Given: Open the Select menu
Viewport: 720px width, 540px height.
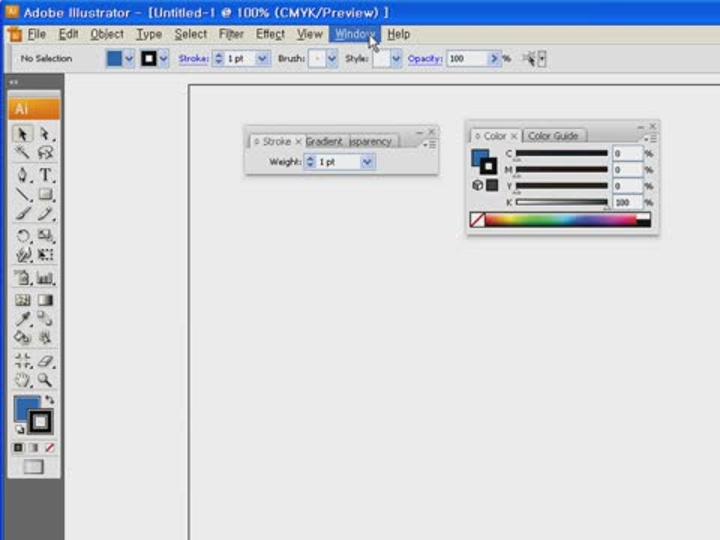Looking at the screenshot, I should point(191,34).
